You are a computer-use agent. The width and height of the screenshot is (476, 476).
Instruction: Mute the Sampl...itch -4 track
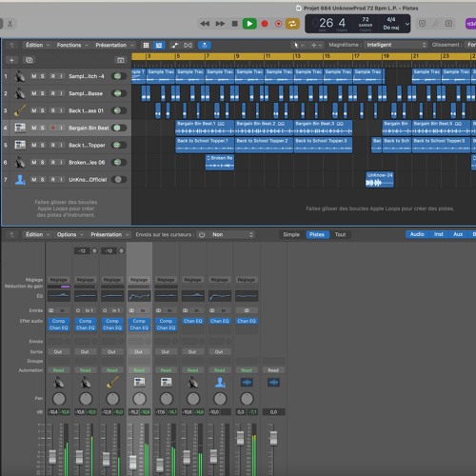[x=33, y=76]
